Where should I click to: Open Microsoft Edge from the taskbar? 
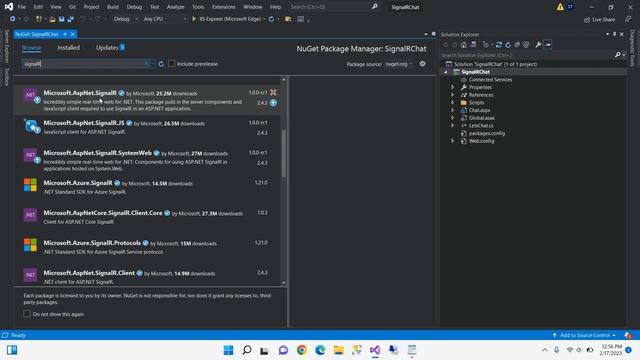[320, 350]
